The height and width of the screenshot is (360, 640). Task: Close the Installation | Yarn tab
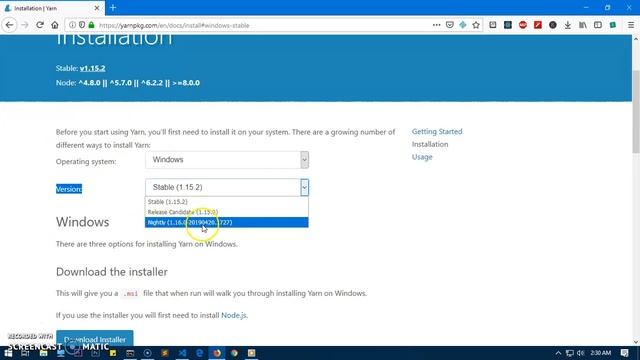97,8
